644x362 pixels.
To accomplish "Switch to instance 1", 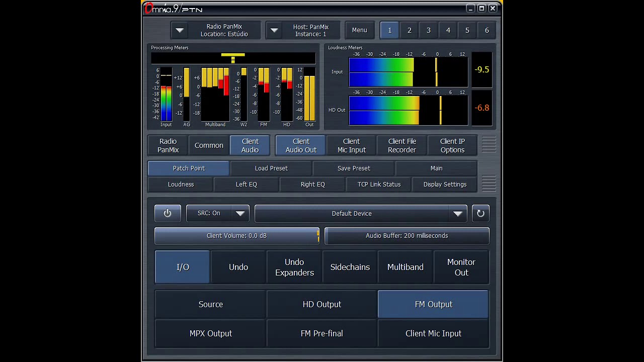I will click(x=389, y=30).
